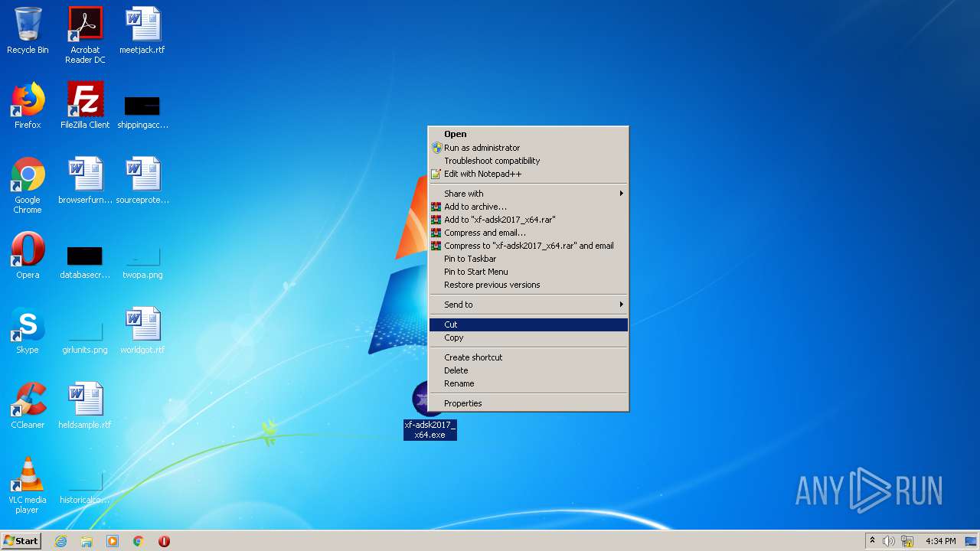Select browserfurn document icon
The width and height of the screenshot is (980, 551).
tap(85, 181)
